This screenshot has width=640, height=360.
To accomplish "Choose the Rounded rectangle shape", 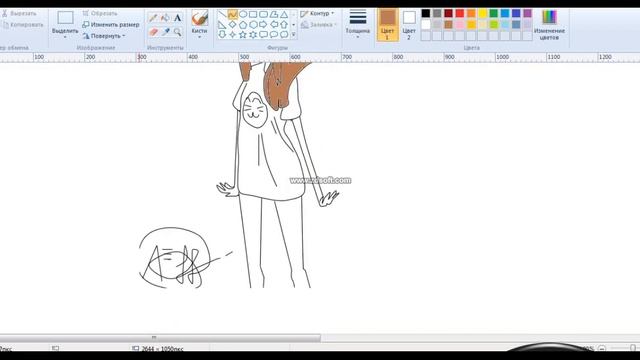I will coord(263,15).
